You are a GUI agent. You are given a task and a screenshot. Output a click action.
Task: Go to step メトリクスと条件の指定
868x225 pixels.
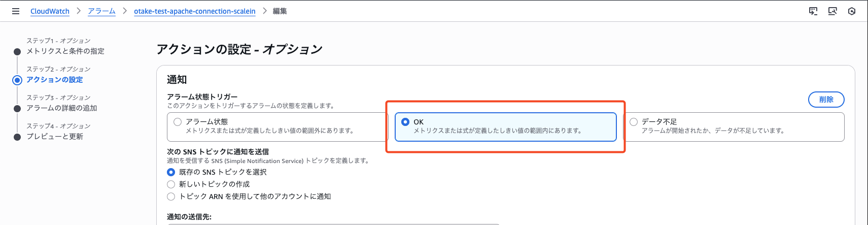click(65, 51)
